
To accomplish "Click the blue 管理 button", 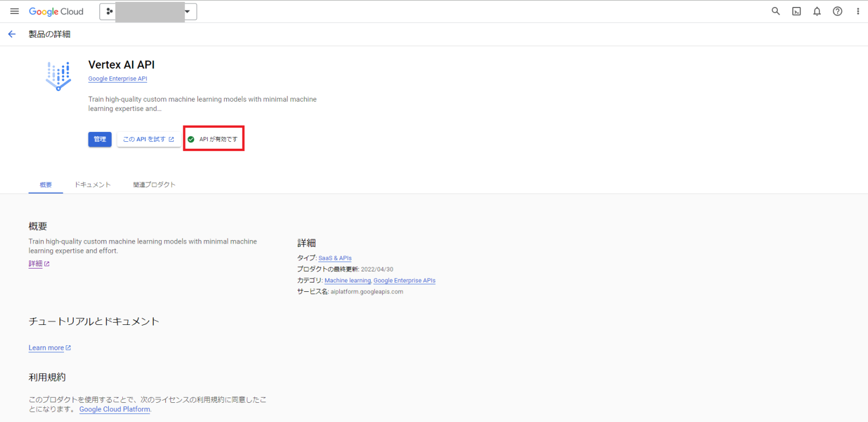I will pos(100,140).
